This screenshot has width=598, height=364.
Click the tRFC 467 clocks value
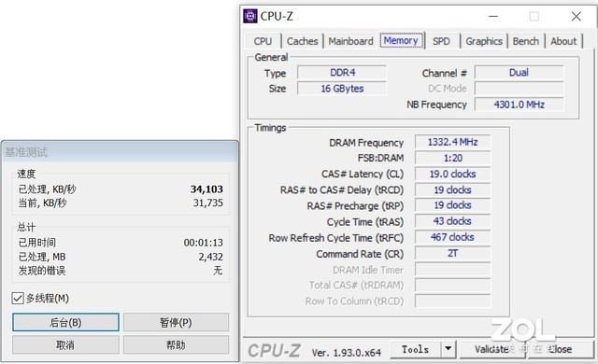[x=452, y=237]
